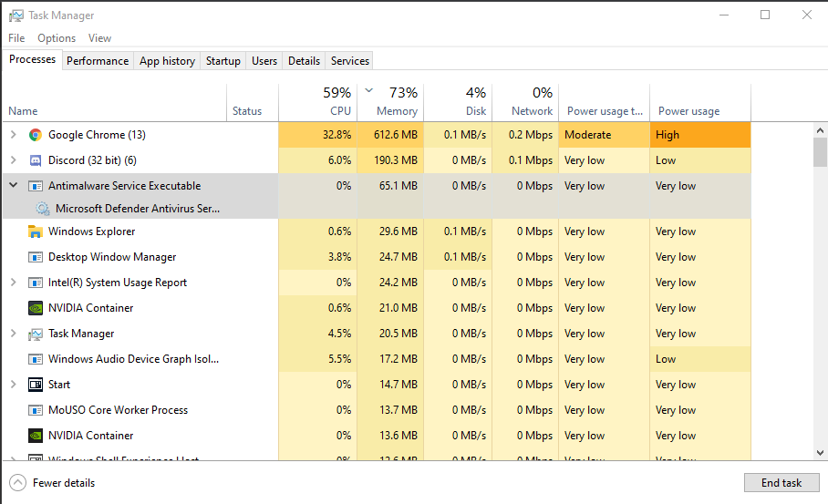The width and height of the screenshot is (828, 504).
Task: Open the Startup tab
Action: click(x=223, y=61)
